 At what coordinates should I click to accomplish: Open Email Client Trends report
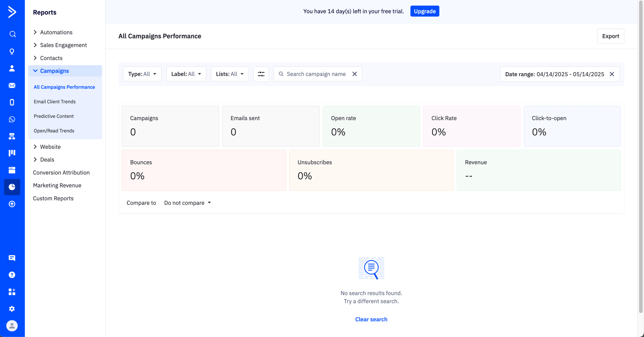(55, 102)
